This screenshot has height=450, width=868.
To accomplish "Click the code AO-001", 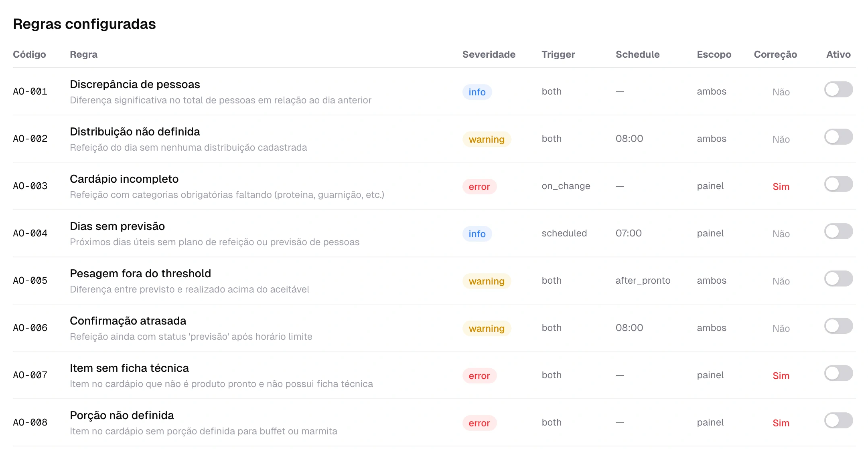I will click(x=30, y=91).
